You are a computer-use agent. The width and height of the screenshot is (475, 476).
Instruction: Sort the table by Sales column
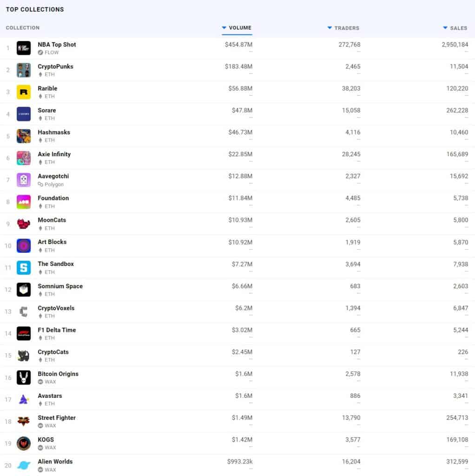point(455,28)
